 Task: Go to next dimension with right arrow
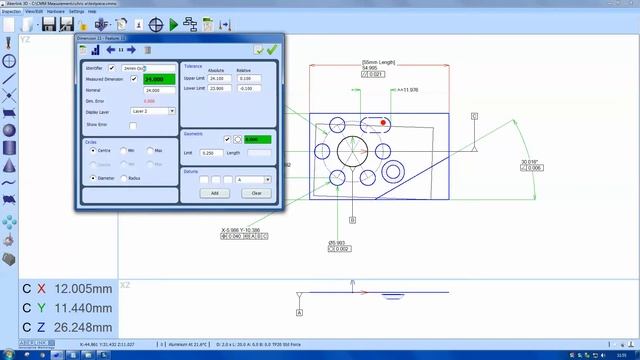pos(131,50)
